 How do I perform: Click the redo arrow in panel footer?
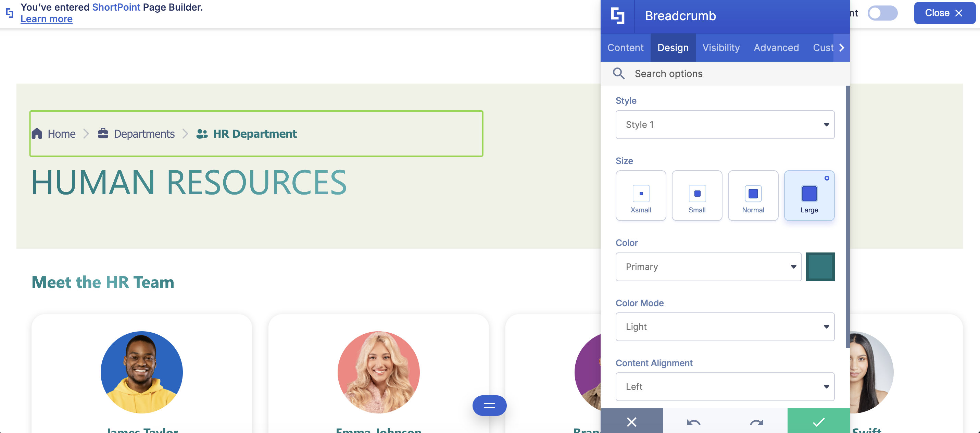pyautogui.click(x=756, y=422)
